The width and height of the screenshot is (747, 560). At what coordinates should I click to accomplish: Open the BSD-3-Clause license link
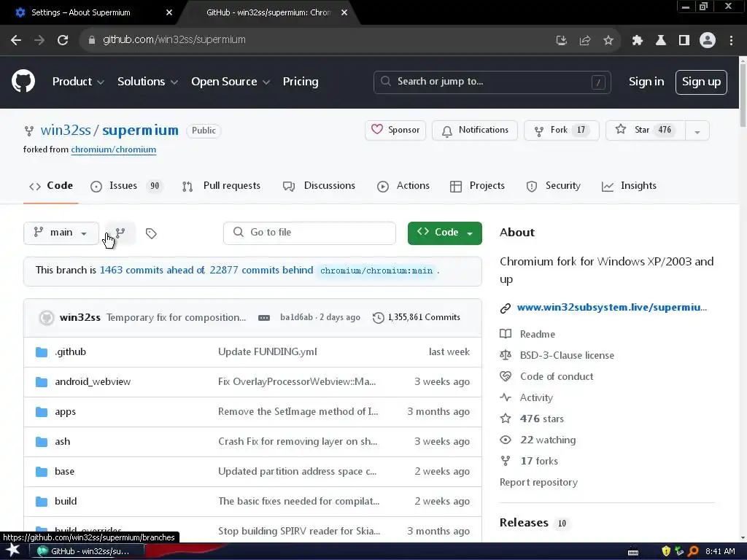click(x=567, y=355)
